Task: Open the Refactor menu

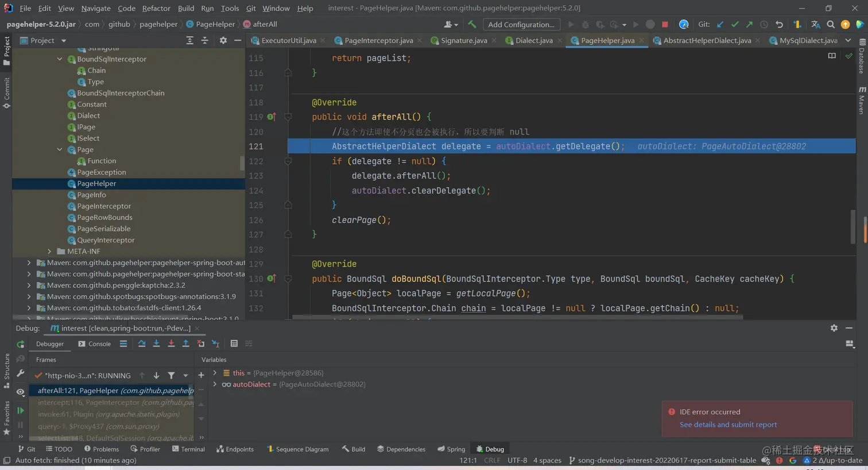Action: click(156, 8)
